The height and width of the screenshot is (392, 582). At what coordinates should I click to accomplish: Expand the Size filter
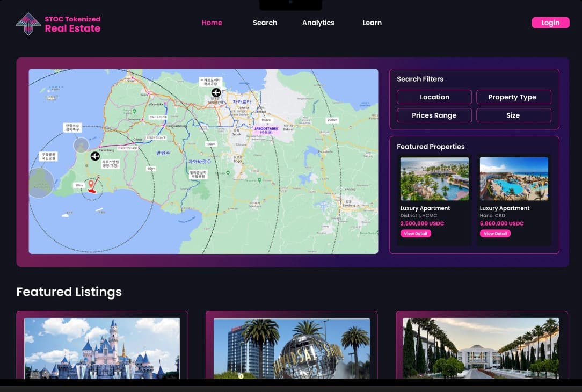(x=513, y=115)
